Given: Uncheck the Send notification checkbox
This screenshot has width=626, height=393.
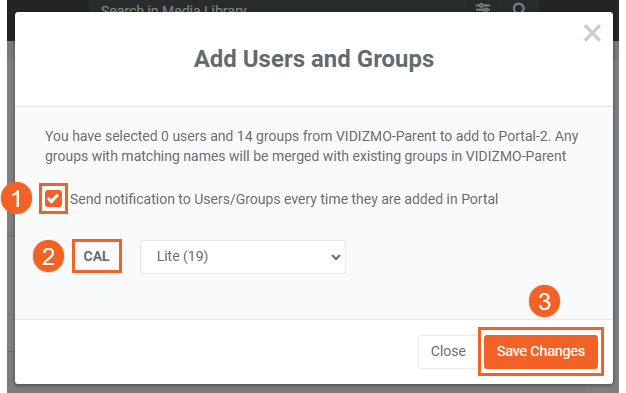Looking at the screenshot, I should pyautogui.click(x=53, y=198).
